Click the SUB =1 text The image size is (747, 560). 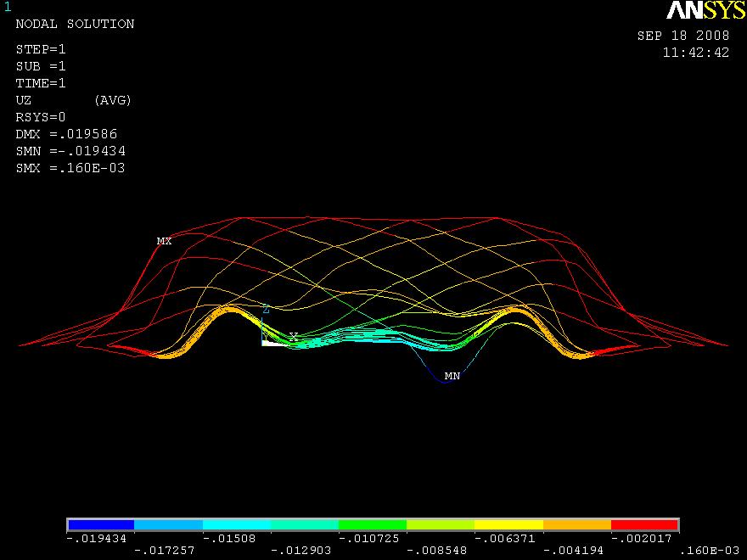click(x=41, y=66)
